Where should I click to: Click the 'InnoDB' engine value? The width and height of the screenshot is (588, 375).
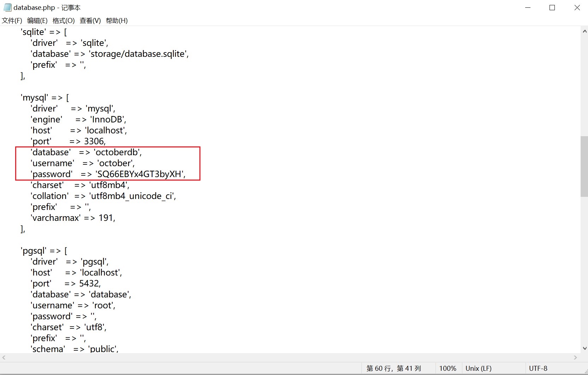(x=108, y=119)
